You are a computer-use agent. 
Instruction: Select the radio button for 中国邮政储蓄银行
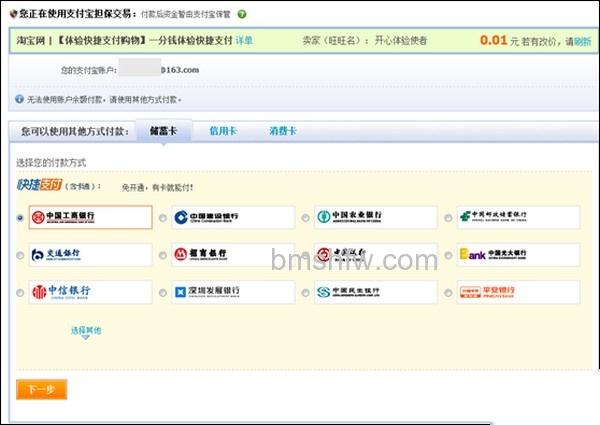(x=448, y=218)
